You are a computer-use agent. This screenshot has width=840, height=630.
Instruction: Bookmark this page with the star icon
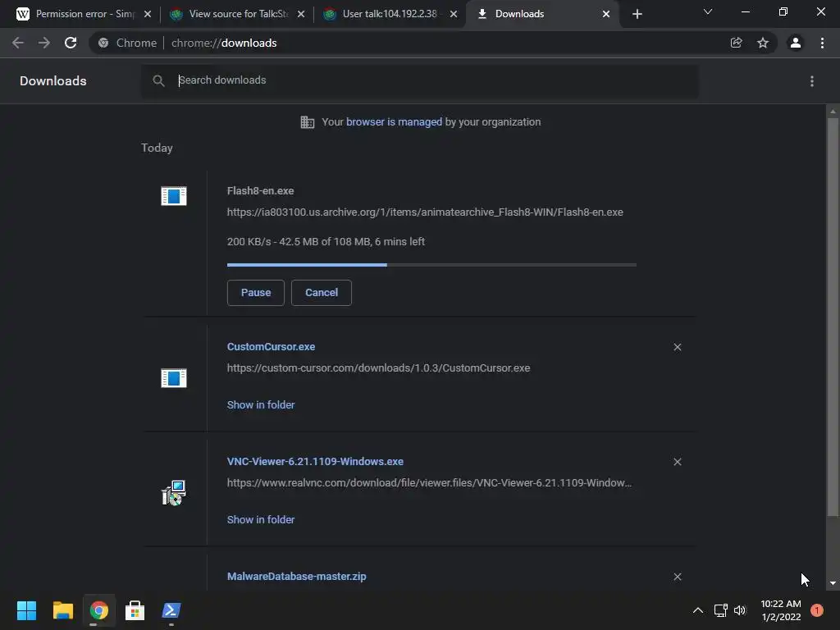pos(763,43)
